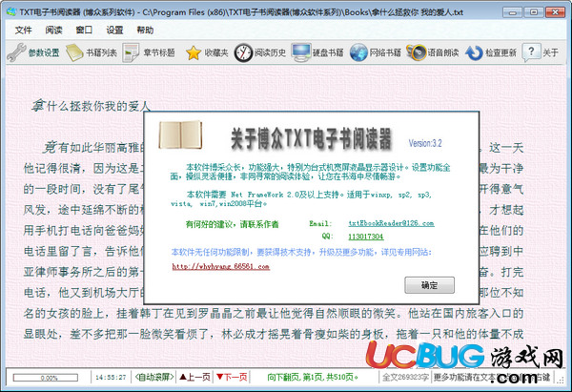Open the 收藏夹 star favorites
The width and height of the screenshot is (572, 392).
coord(207,52)
